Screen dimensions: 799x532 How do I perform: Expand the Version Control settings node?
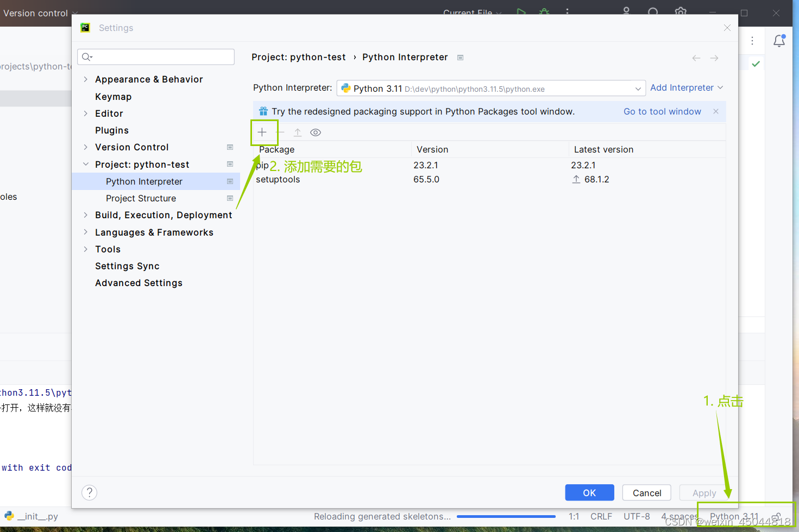[85, 147]
